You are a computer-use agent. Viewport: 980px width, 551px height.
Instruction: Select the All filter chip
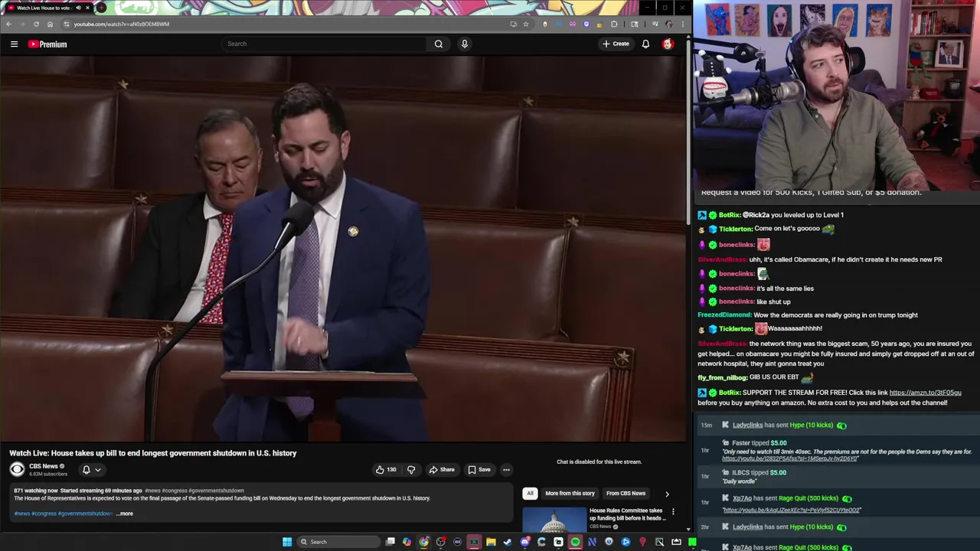point(530,493)
